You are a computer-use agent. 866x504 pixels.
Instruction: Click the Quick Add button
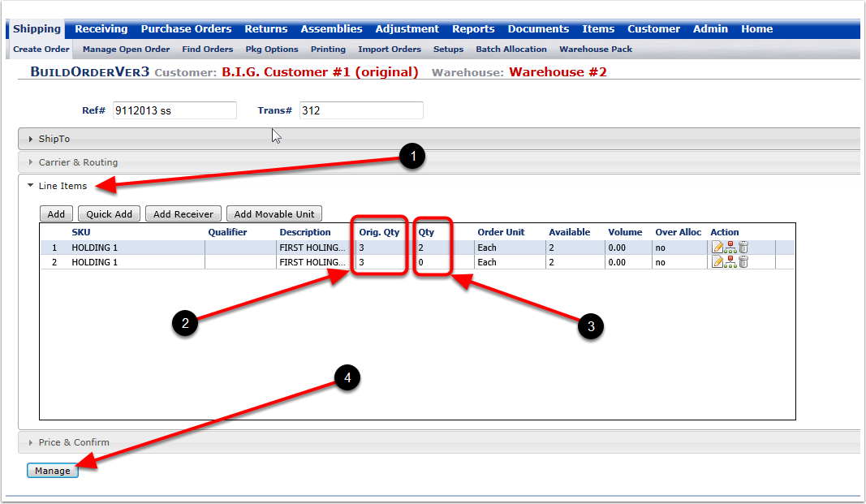(109, 213)
